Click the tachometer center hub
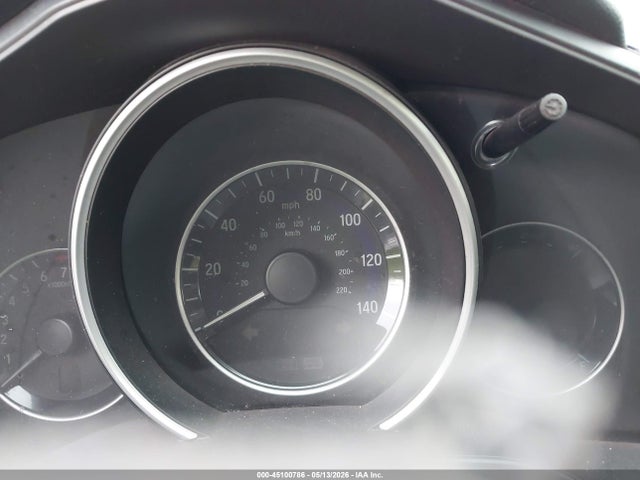The width and height of the screenshot is (640, 480). pyautogui.click(x=54, y=336)
